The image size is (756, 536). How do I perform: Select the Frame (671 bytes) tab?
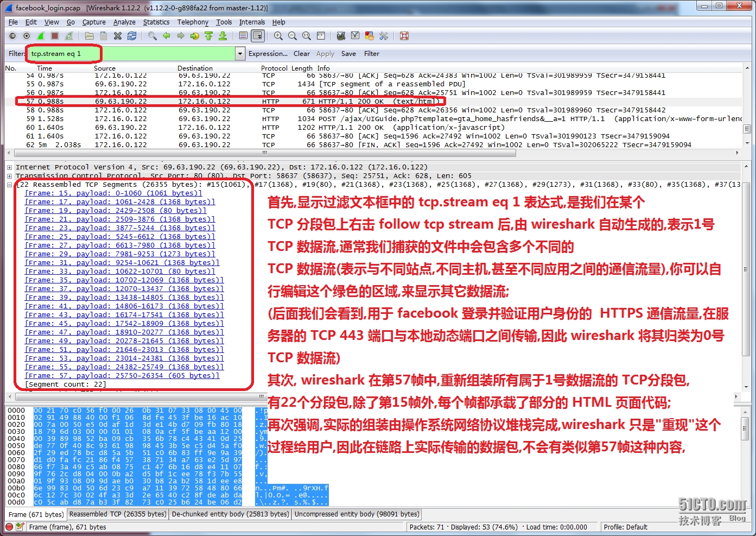point(36,514)
